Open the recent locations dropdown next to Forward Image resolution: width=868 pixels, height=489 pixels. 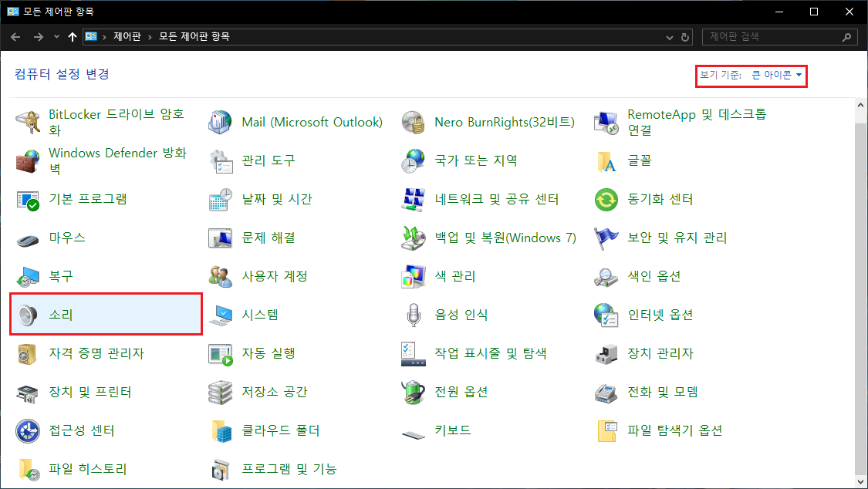coord(56,37)
